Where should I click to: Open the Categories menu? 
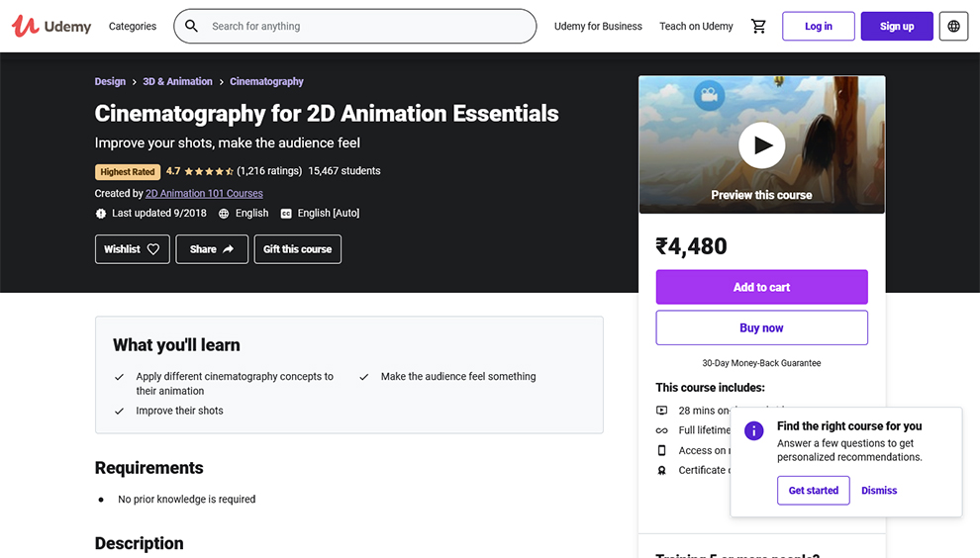pyautogui.click(x=133, y=27)
